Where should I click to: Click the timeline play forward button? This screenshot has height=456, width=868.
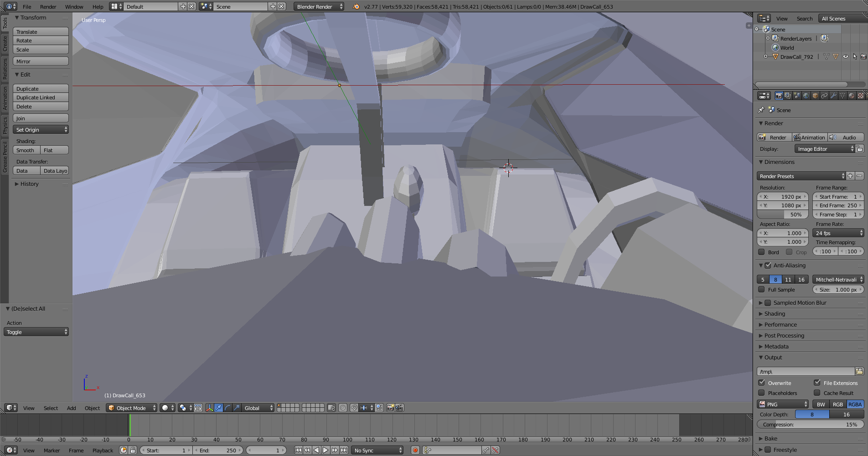[325, 450]
